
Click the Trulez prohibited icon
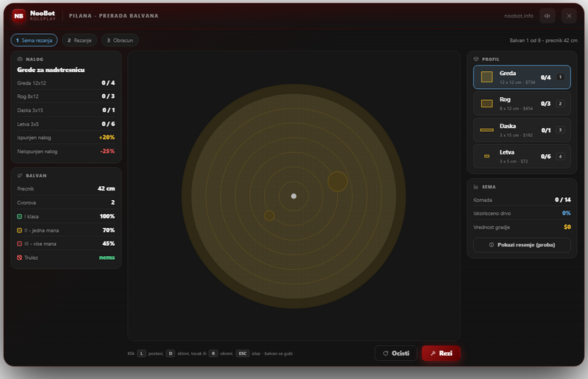click(20, 258)
